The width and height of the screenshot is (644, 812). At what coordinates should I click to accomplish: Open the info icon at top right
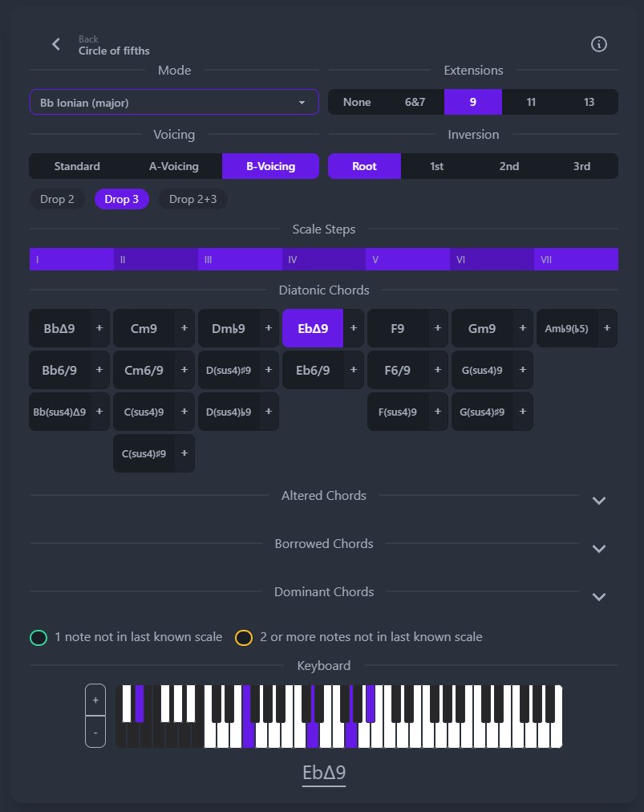(x=599, y=45)
